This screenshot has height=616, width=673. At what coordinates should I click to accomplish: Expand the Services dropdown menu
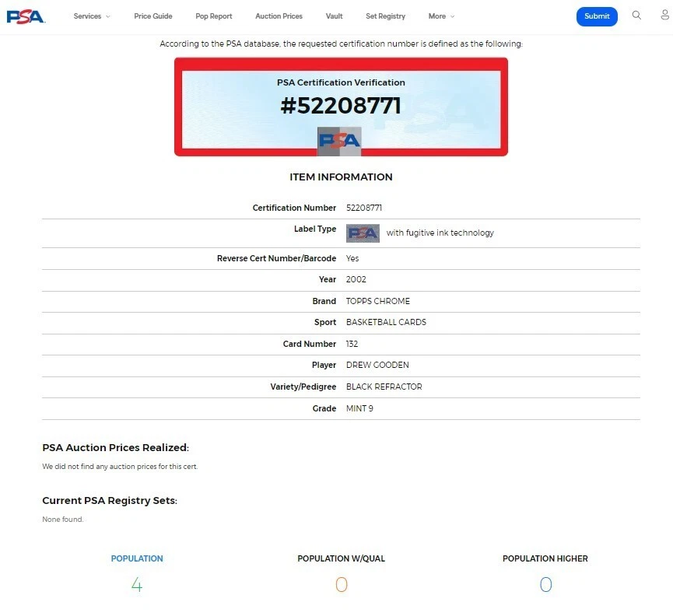pos(92,16)
